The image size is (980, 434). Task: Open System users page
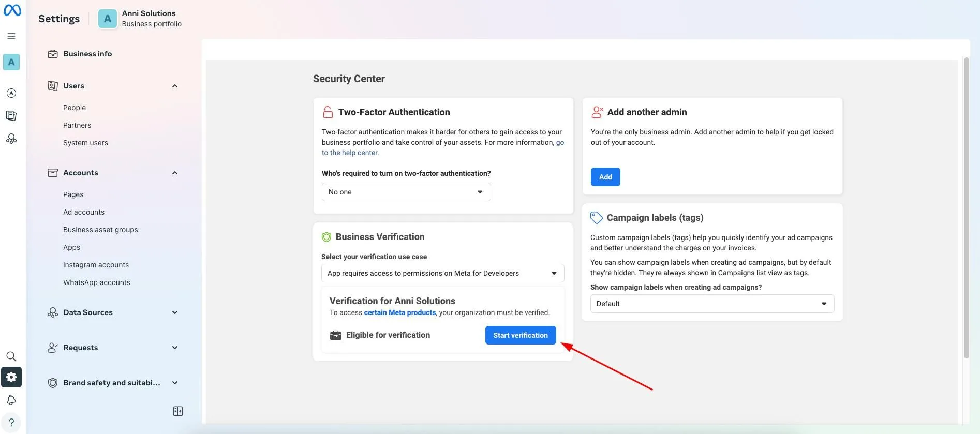point(85,143)
